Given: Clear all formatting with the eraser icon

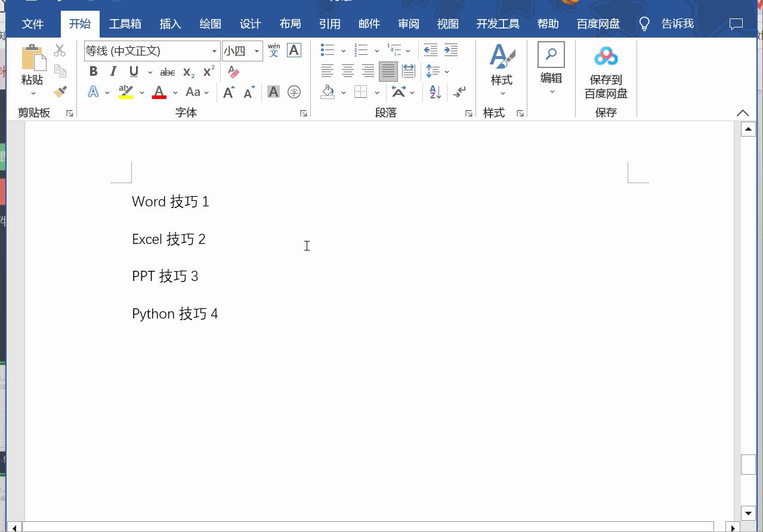Looking at the screenshot, I should [233, 71].
